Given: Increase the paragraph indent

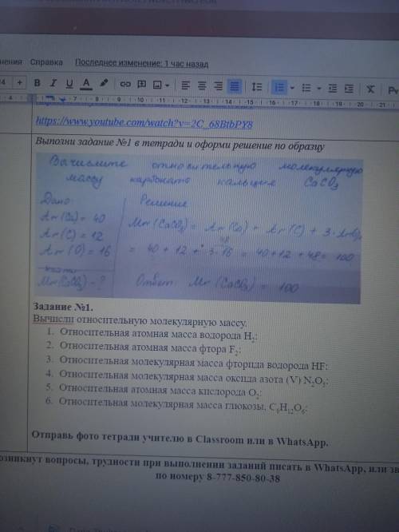Looking at the screenshot, I should coord(349,89).
